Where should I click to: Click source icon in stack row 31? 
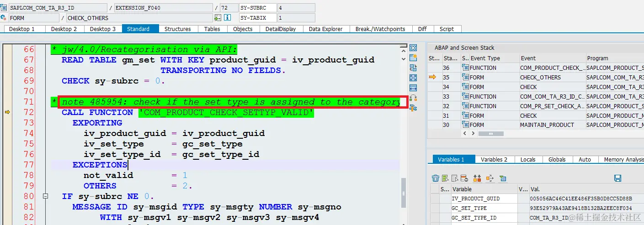(465, 115)
